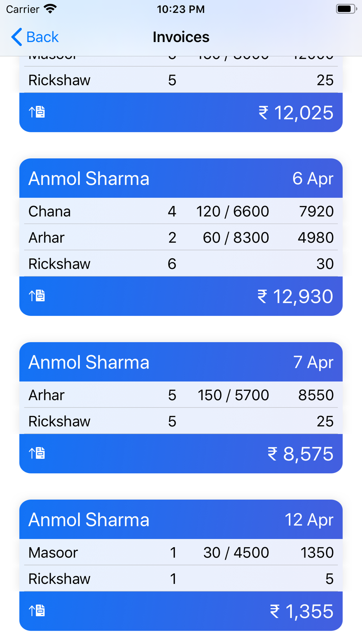
Task: Tap the Back chevron arrow
Action: 17,37
